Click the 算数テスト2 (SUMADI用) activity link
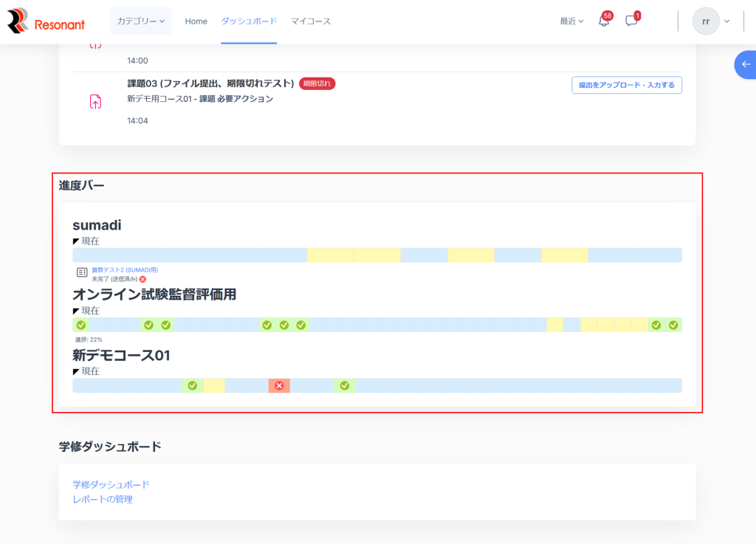756x544 pixels. click(x=125, y=270)
